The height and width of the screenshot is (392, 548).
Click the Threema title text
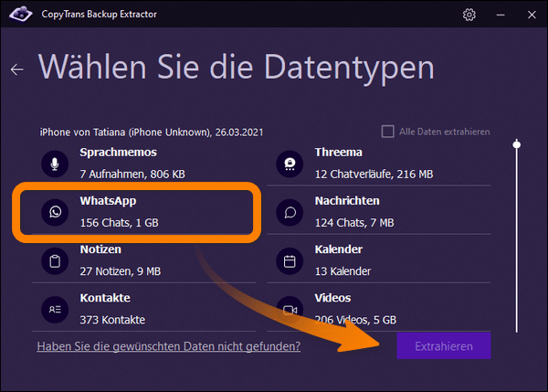[338, 153]
